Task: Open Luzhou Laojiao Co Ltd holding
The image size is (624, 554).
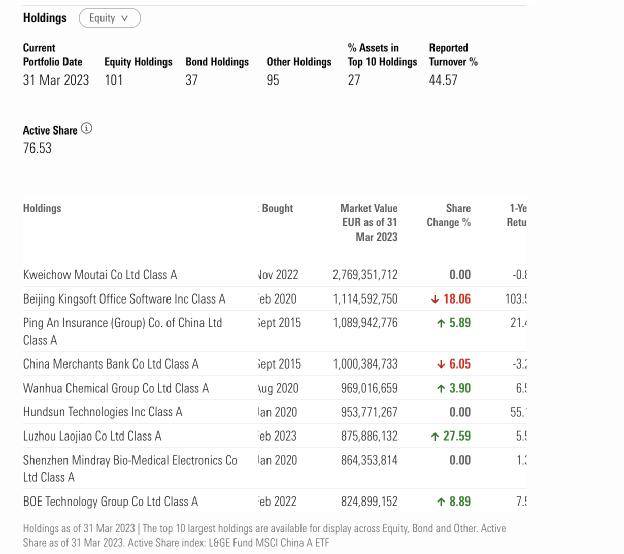Action: tap(92, 436)
